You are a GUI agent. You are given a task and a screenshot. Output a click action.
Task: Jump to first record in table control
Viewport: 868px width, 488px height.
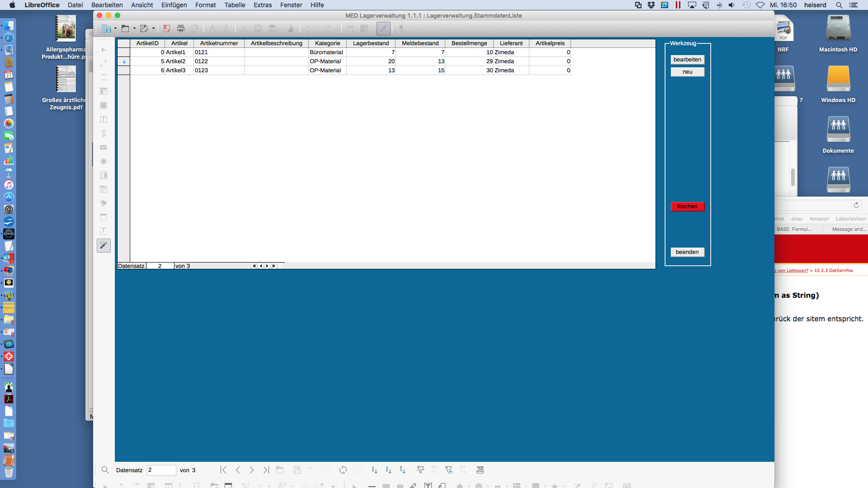tap(254, 266)
